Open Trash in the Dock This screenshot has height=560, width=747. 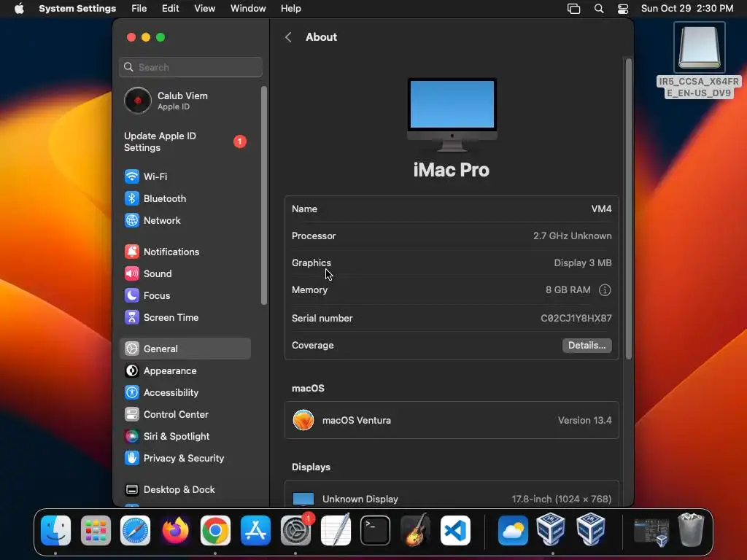(692, 529)
